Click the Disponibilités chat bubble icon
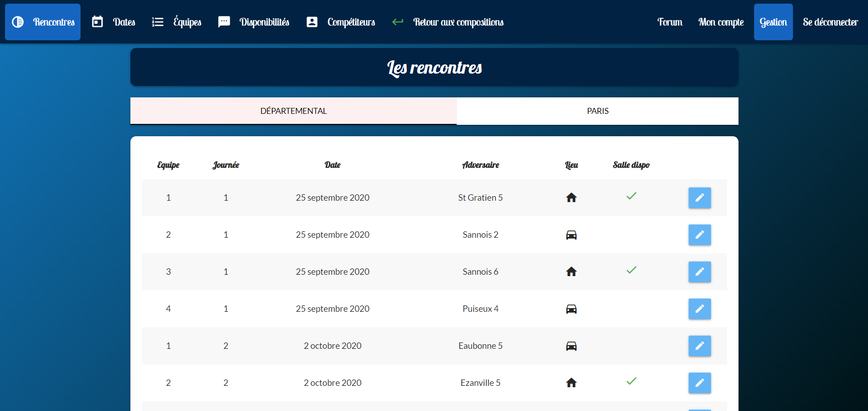This screenshot has height=411, width=868. 224,22
